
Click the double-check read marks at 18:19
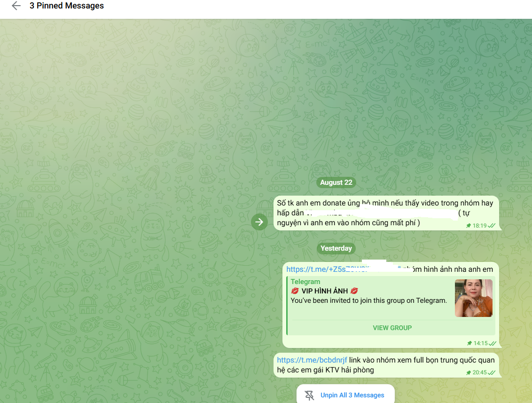[492, 226]
